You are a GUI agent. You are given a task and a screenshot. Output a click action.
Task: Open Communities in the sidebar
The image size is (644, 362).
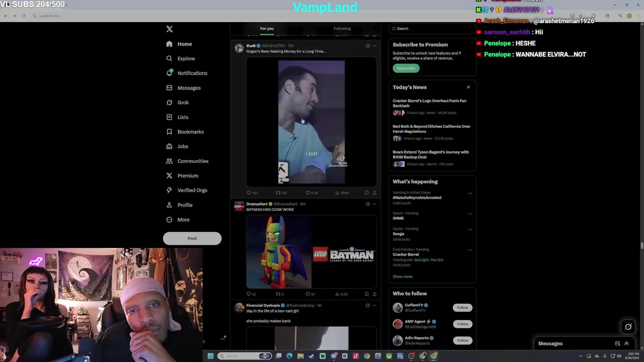[187, 161]
